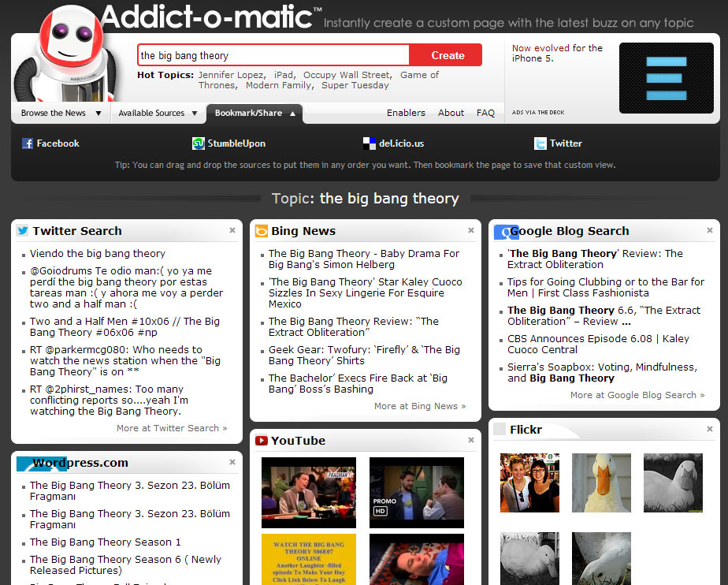Expand the Available Sources dropdown
This screenshot has width=728, height=585.
pyautogui.click(x=158, y=113)
